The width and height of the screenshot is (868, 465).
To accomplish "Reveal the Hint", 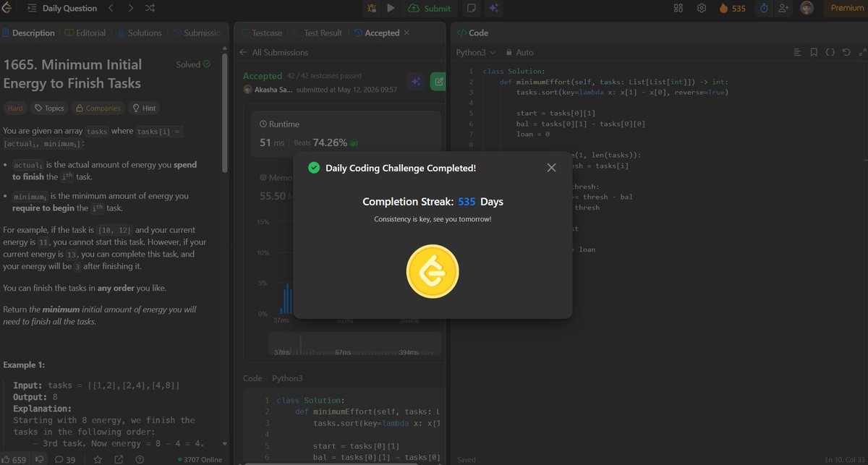I will pos(143,108).
